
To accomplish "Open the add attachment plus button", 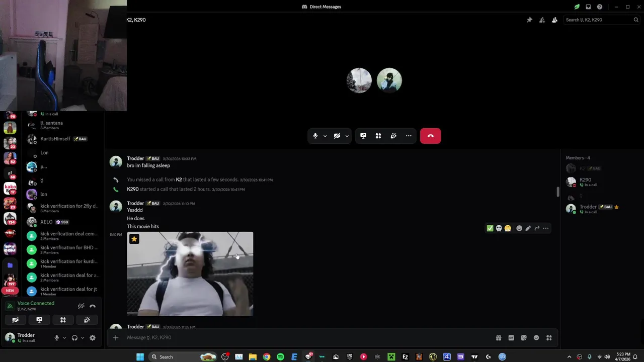I will coord(116,338).
